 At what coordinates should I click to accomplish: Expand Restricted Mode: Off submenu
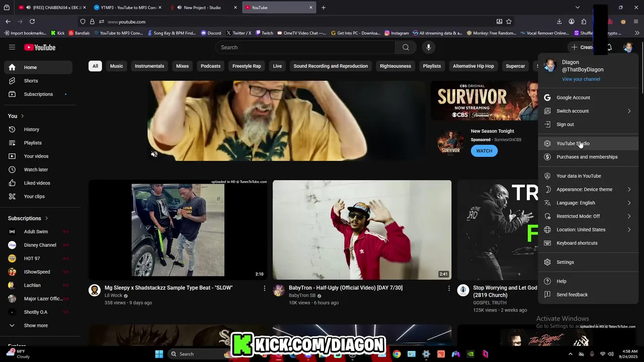588,216
